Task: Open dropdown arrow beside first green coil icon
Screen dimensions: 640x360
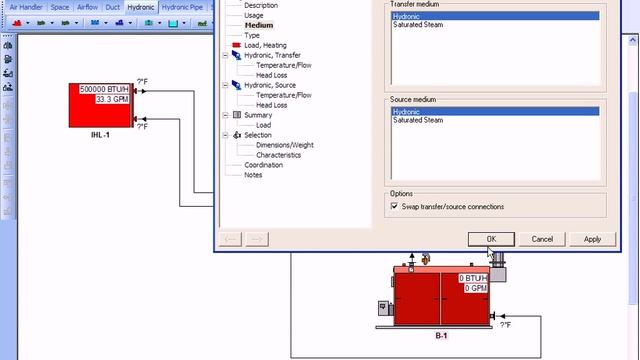Action: (52, 24)
